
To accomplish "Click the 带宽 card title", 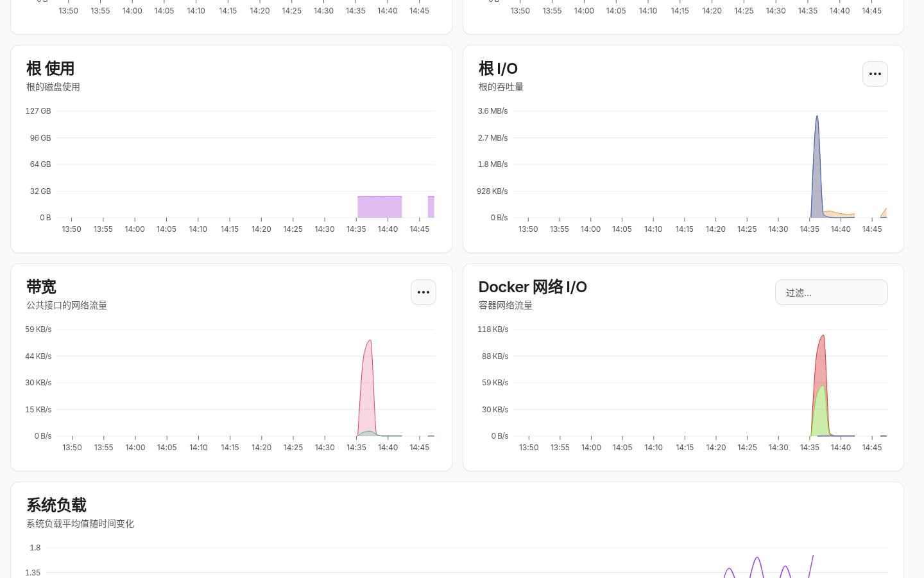I will coord(41,286).
